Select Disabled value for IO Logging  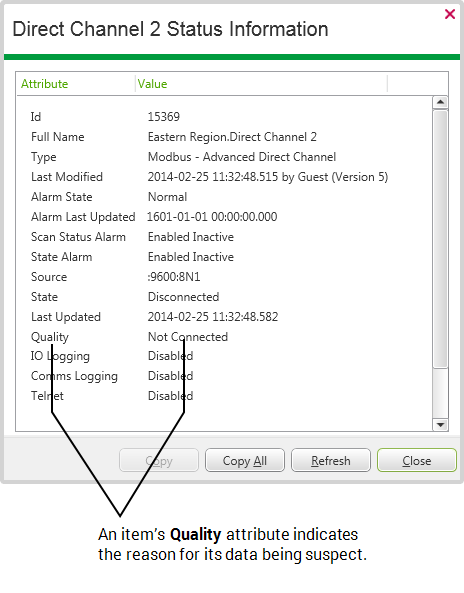tap(170, 356)
